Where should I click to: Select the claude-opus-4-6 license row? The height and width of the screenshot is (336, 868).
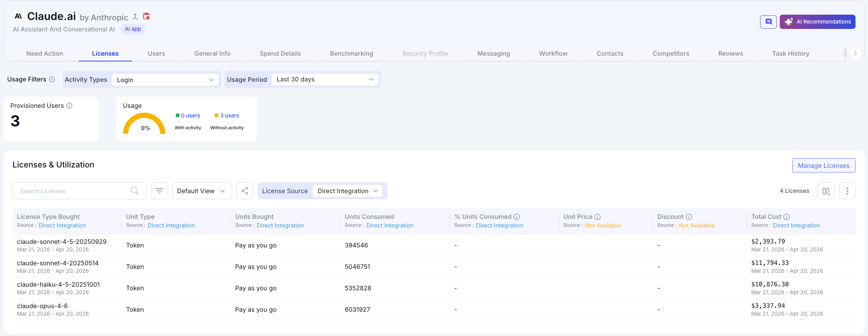(x=434, y=310)
